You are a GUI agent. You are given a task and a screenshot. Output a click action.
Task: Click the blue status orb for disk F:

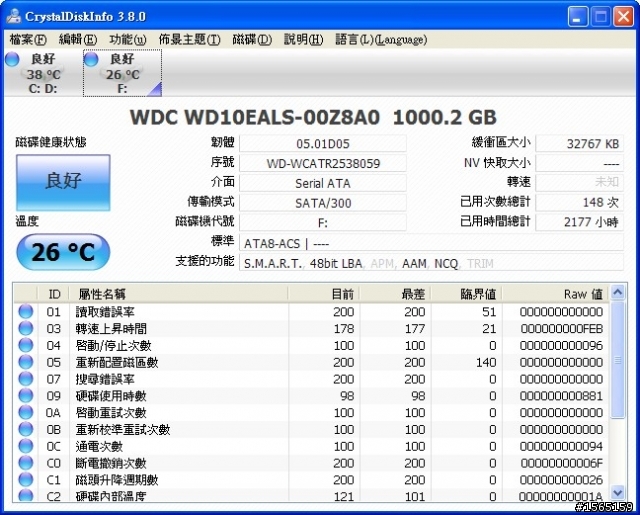click(x=91, y=60)
